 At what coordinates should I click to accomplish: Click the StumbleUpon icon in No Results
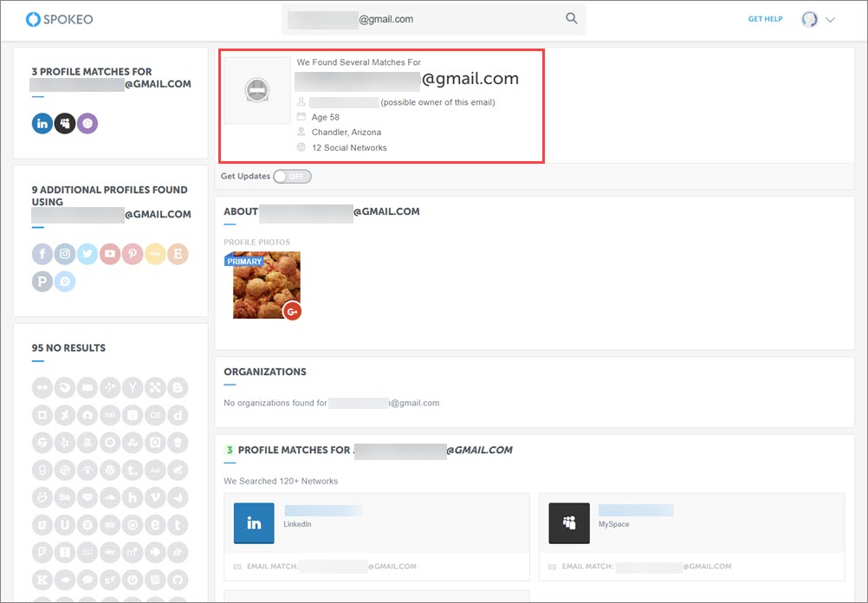pyautogui.click(x=133, y=443)
